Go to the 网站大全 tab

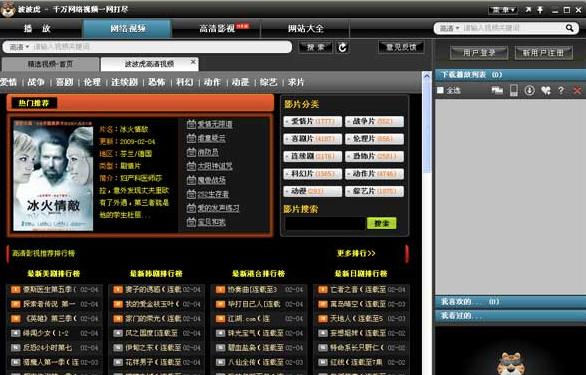tap(306, 28)
